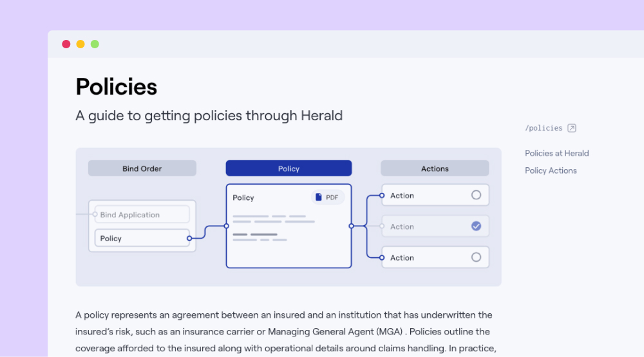The width and height of the screenshot is (644, 357).
Task: Toggle the checked middle Action checkmark
Action: (476, 226)
